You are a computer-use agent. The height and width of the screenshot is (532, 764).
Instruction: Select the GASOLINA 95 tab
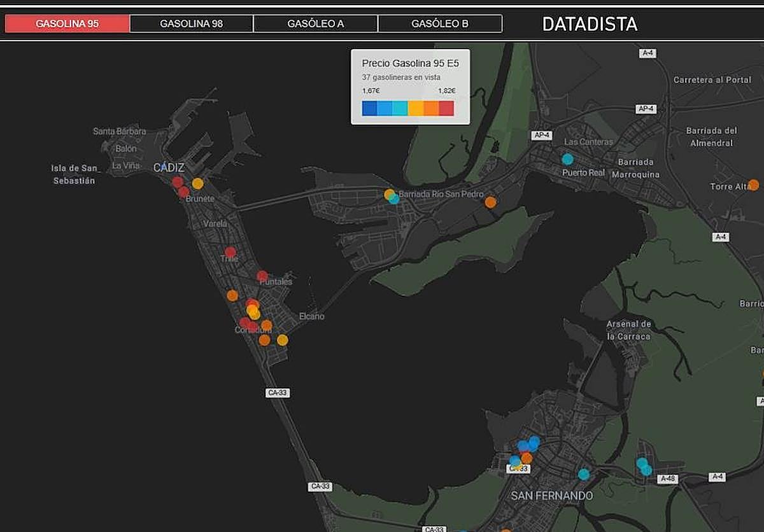pyautogui.click(x=67, y=24)
